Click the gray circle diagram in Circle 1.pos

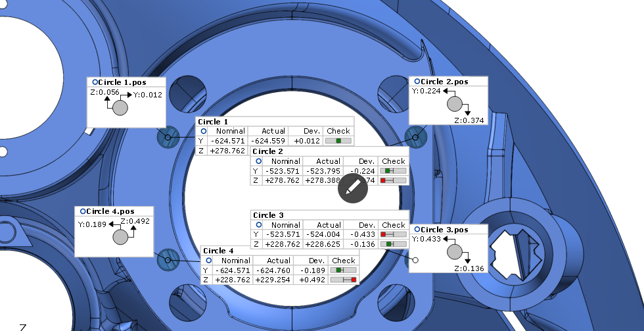120,108
